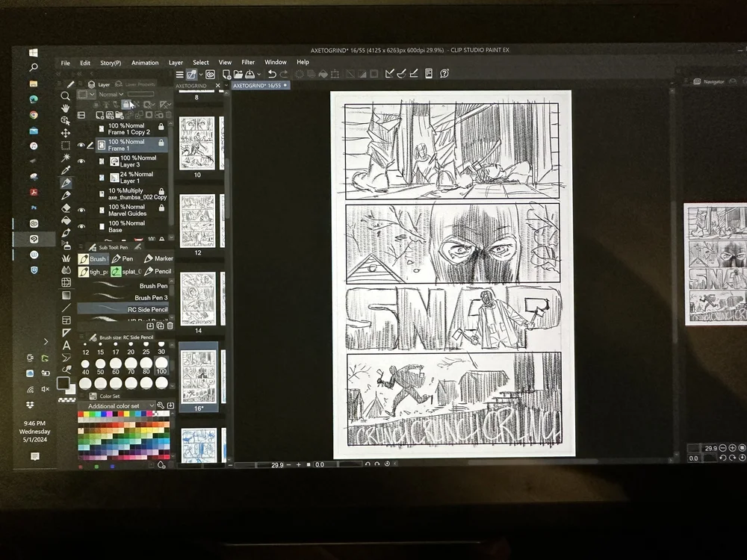Click the Open file folder icon
This screenshot has height=560, width=747.
click(x=238, y=74)
